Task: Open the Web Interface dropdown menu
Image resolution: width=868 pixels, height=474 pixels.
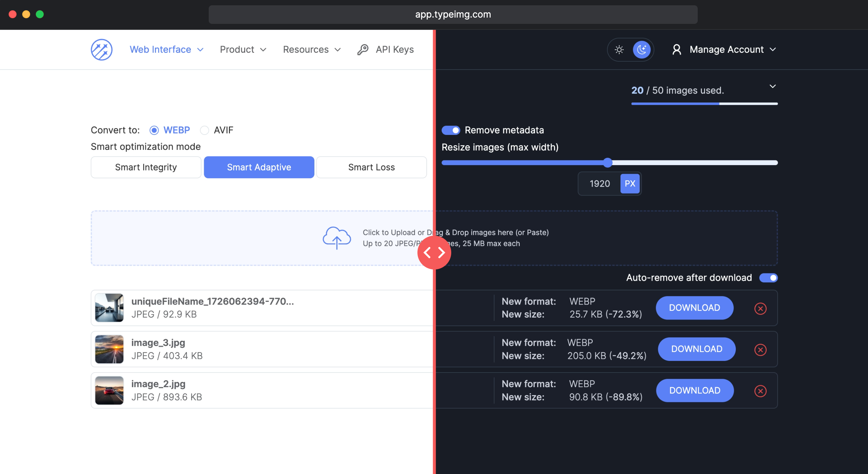Action: click(167, 50)
